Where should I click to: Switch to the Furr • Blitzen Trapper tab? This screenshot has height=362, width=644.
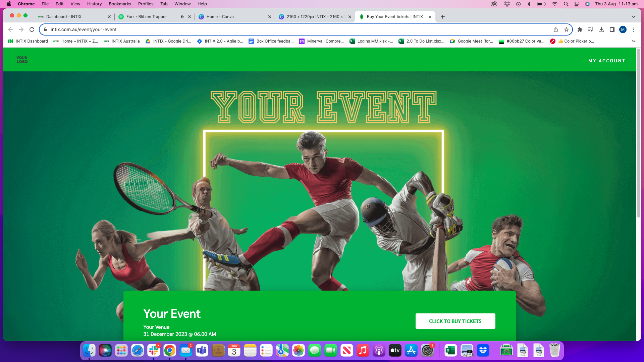(x=154, y=17)
